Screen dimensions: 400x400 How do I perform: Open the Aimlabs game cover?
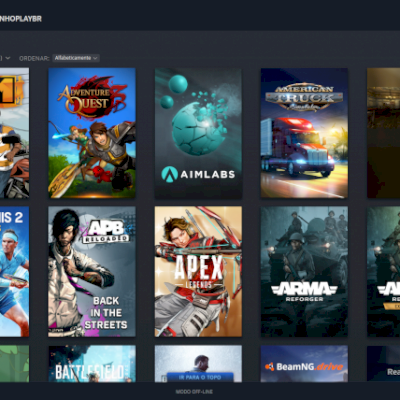pos(198,133)
